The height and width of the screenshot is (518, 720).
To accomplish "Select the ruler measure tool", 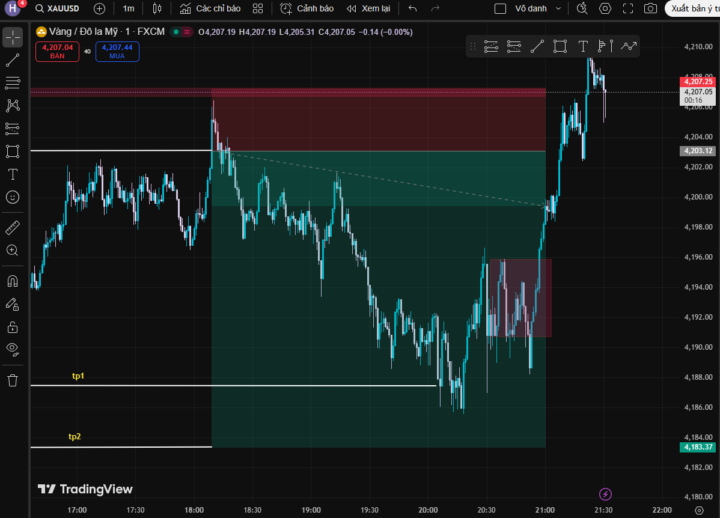I will click(x=13, y=228).
